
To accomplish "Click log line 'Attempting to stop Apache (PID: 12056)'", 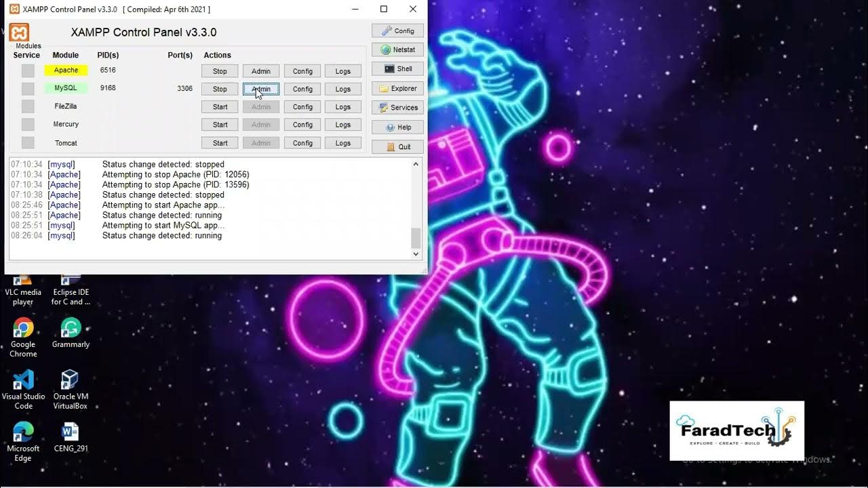I will coord(176,174).
